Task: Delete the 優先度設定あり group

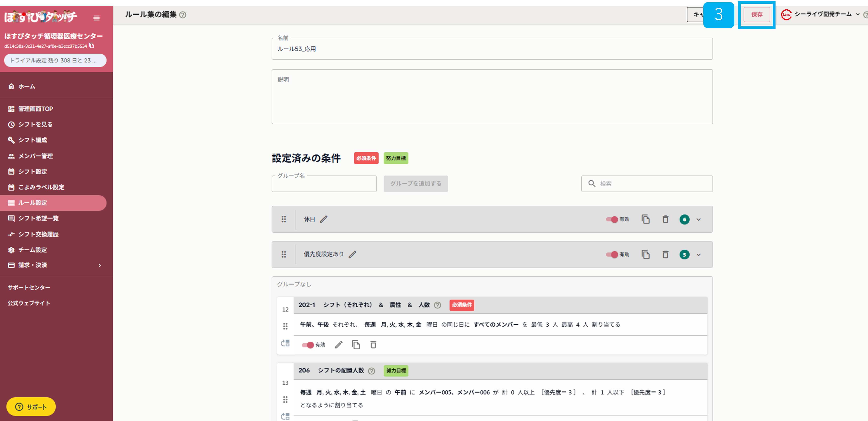Action: click(x=665, y=254)
